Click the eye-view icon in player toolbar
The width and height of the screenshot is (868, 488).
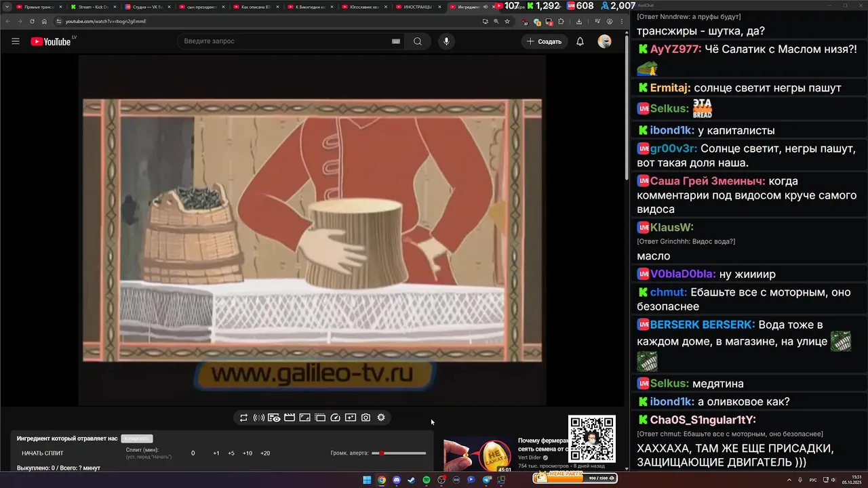point(274,418)
